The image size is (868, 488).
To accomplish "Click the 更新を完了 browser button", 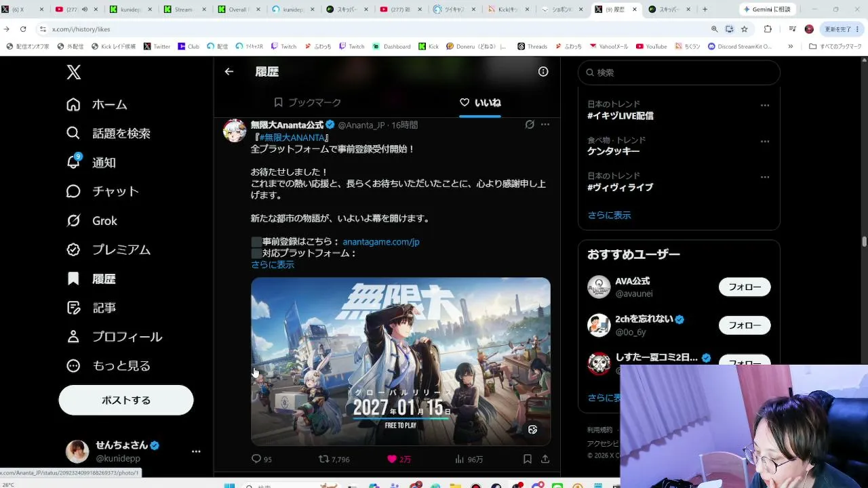I will [x=842, y=29].
